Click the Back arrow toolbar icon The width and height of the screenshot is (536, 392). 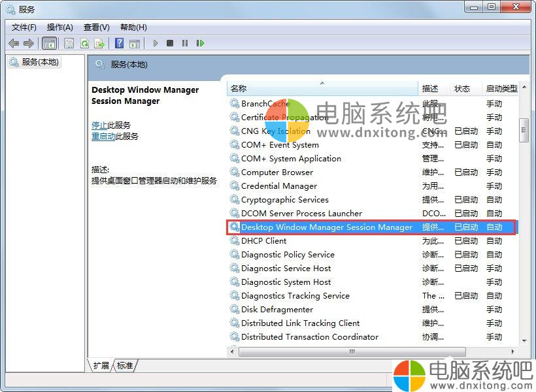(x=14, y=43)
